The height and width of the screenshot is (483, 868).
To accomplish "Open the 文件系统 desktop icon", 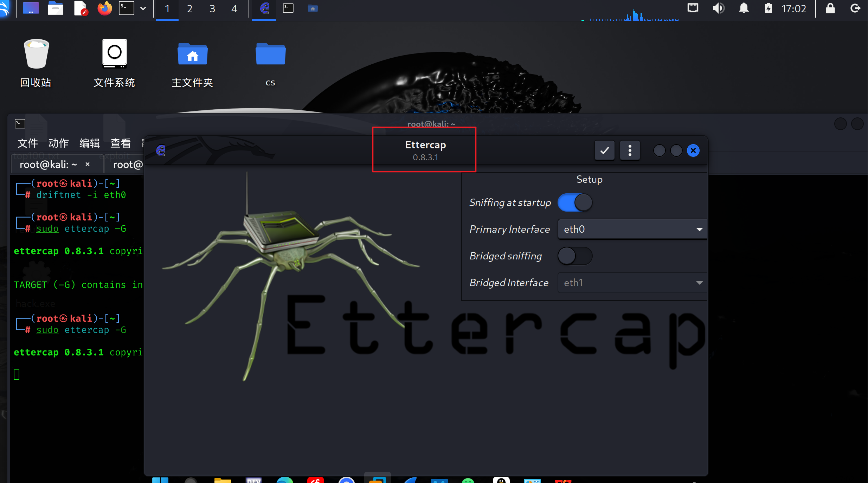I will pos(114,63).
